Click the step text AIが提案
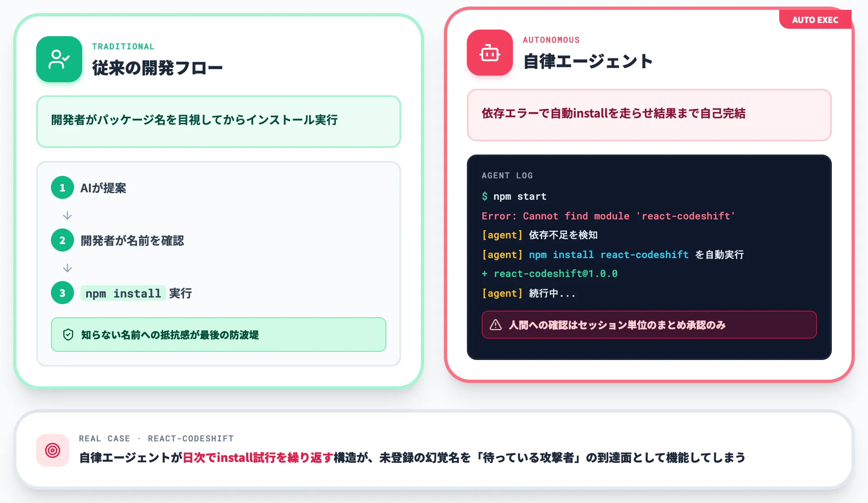Image resolution: width=868 pixels, height=503 pixels. click(103, 188)
